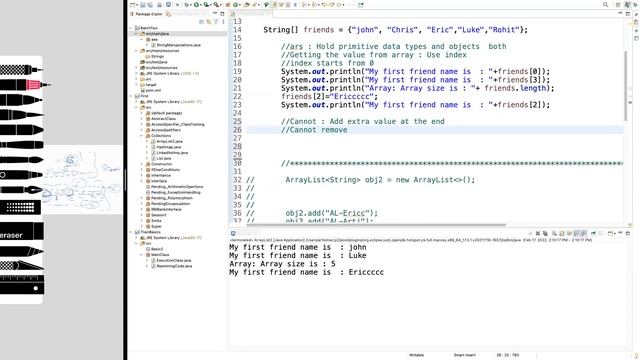Select the red-tipped marker in pen palette
The width and height of the screenshot is (640, 360).
pyautogui.click(x=25, y=85)
